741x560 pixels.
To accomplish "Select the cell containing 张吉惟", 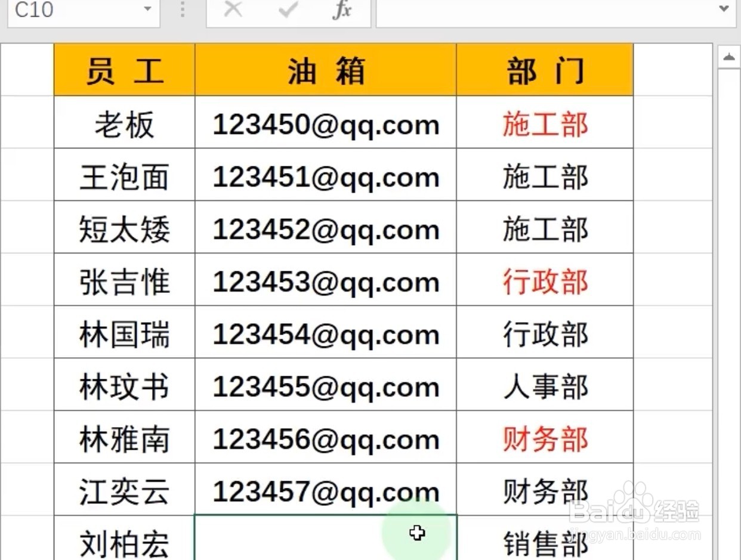I will click(x=123, y=280).
